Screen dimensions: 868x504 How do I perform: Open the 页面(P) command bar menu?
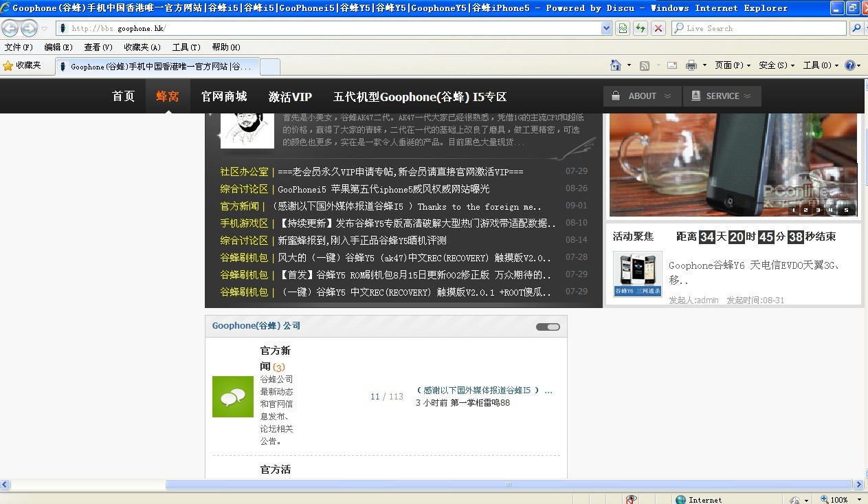733,65
